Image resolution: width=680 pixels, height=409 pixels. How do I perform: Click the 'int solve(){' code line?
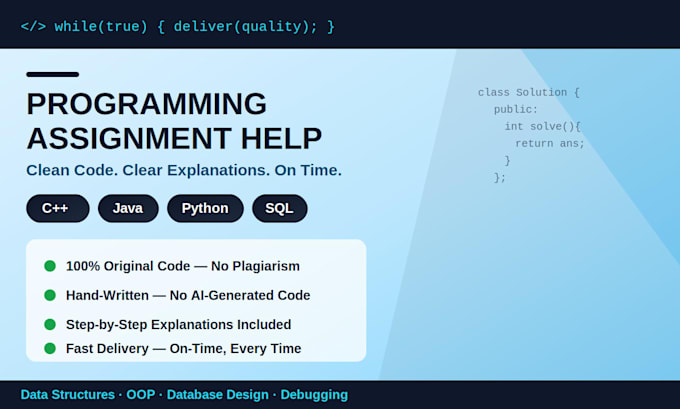click(542, 126)
